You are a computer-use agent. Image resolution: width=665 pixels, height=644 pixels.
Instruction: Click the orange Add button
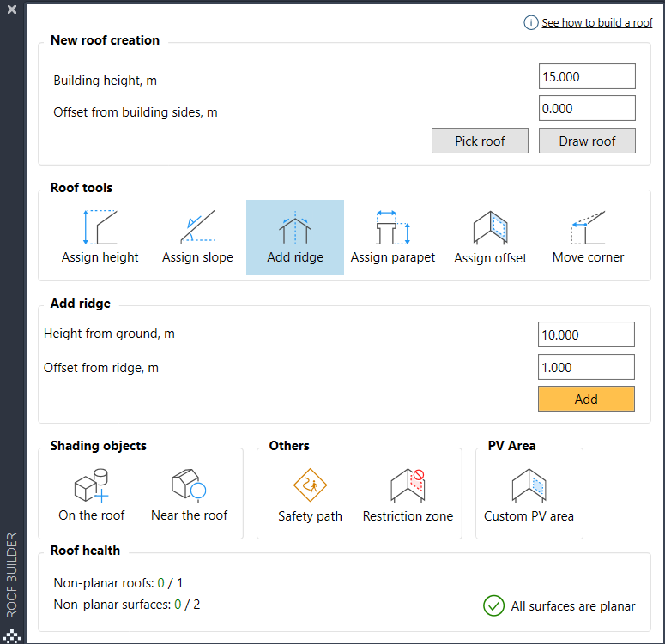[586, 399]
